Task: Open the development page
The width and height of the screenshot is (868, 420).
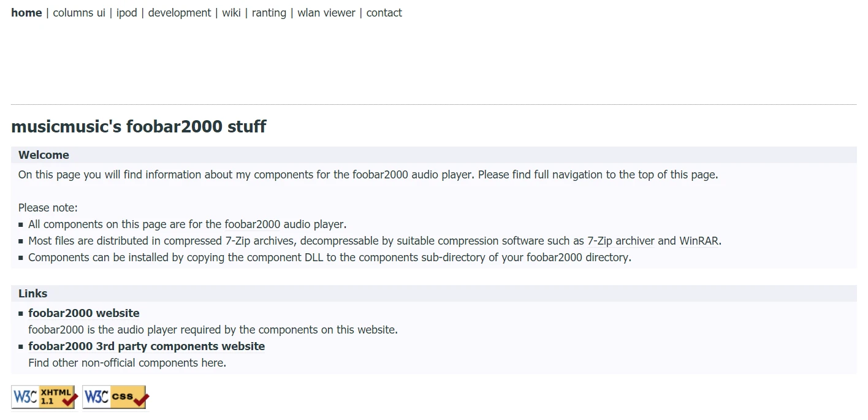Action: click(x=179, y=13)
